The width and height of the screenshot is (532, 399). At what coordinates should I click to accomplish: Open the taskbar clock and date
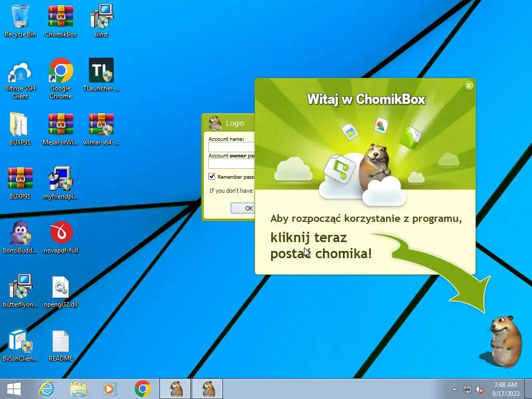[x=506, y=389]
